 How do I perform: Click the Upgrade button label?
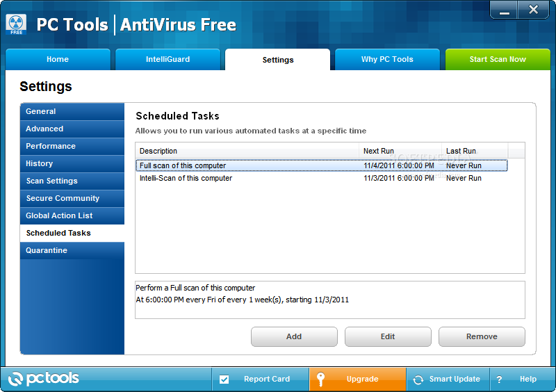click(362, 379)
